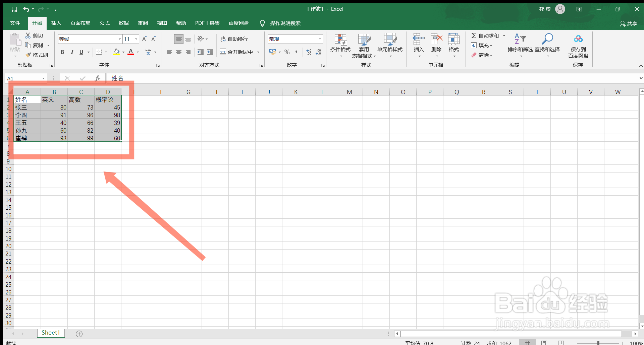Decrease decimal places
644x345 pixels.
[x=318, y=52]
